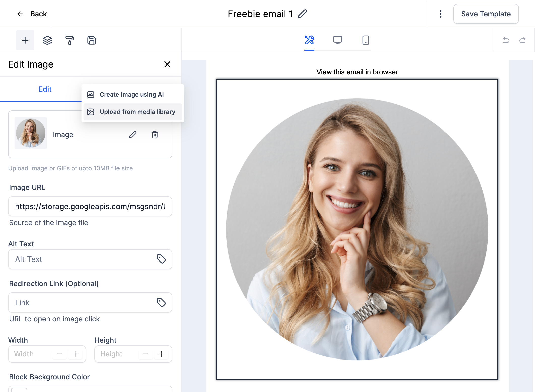This screenshot has width=535, height=392.
Task: Switch to desktop preview
Action: (x=338, y=40)
